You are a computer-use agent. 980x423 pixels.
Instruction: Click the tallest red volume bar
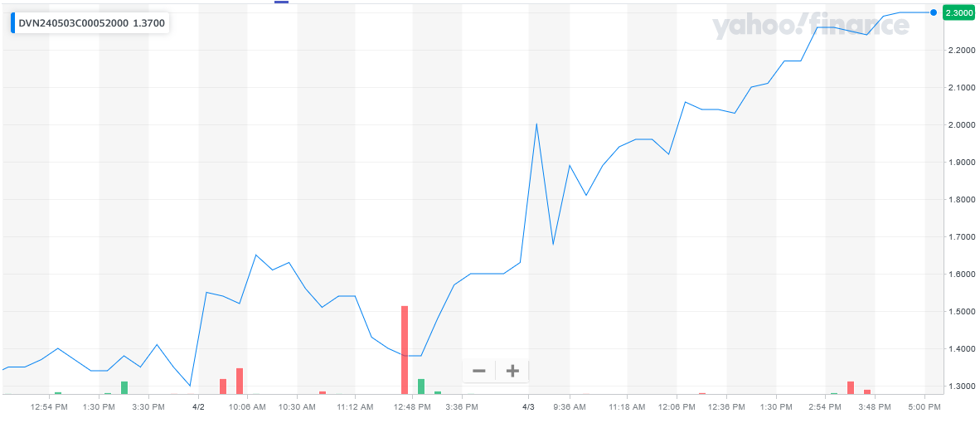click(x=405, y=349)
